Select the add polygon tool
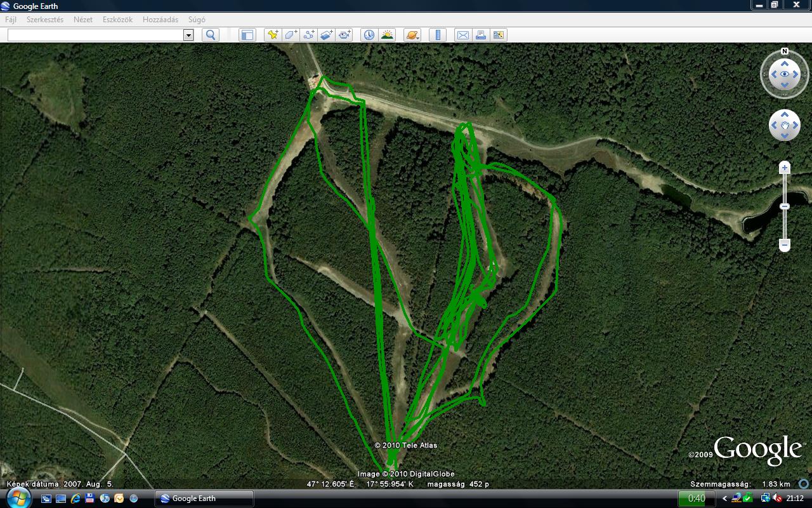 coord(291,35)
